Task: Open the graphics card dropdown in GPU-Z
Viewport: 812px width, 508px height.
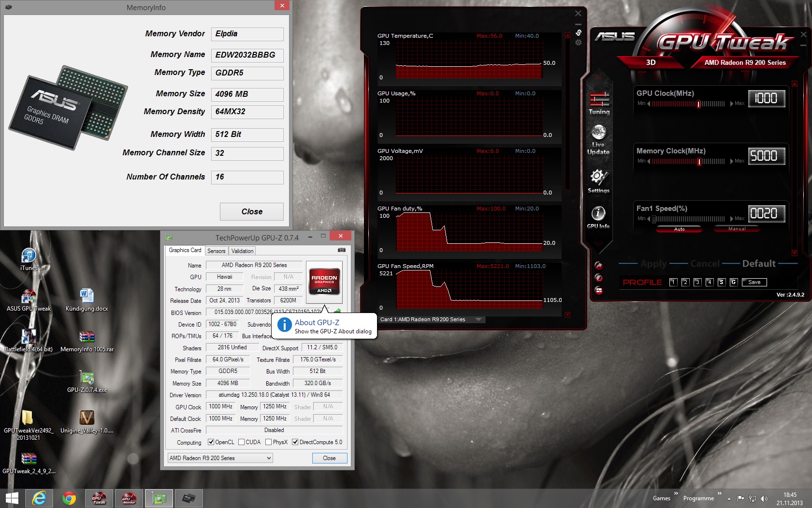Action: (220, 458)
